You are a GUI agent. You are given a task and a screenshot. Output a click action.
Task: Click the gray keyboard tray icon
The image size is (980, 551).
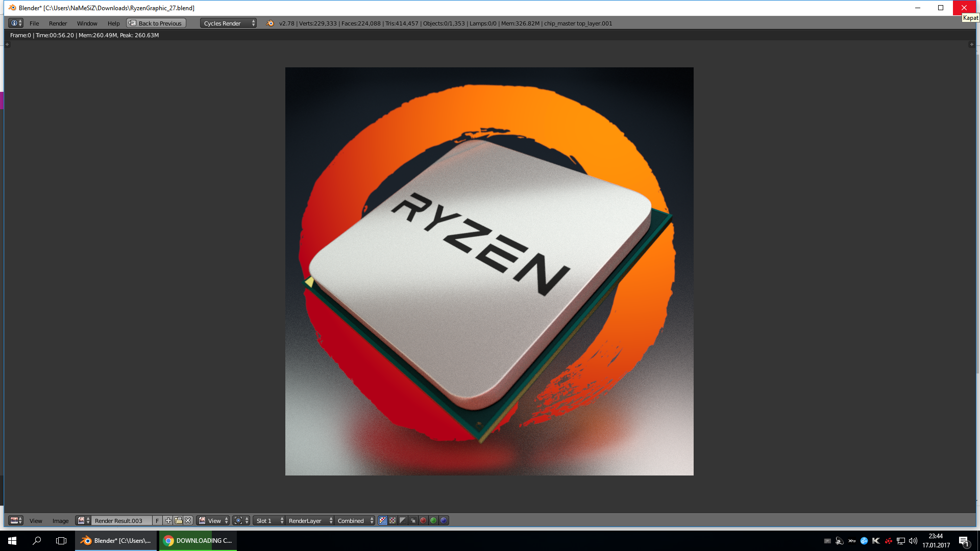click(x=827, y=541)
